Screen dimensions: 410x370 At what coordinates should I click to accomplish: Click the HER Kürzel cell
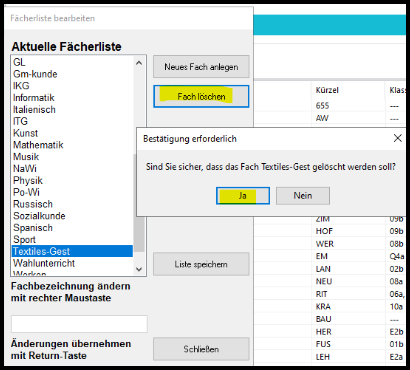point(348,332)
